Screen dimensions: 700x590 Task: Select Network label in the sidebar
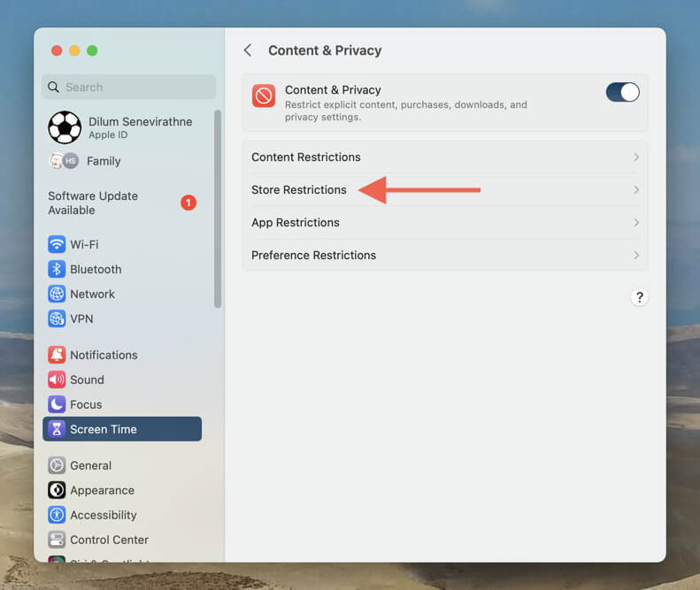pyautogui.click(x=92, y=294)
